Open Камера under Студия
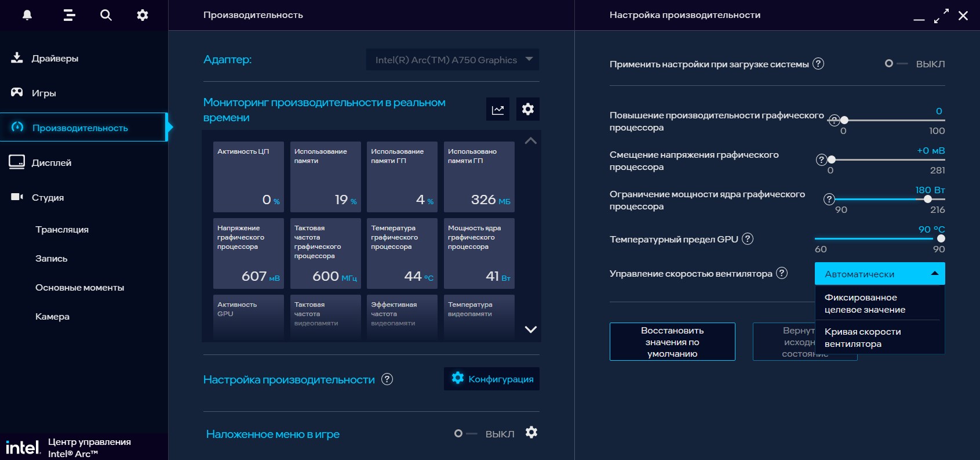980x460 pixels. [52, 316]
